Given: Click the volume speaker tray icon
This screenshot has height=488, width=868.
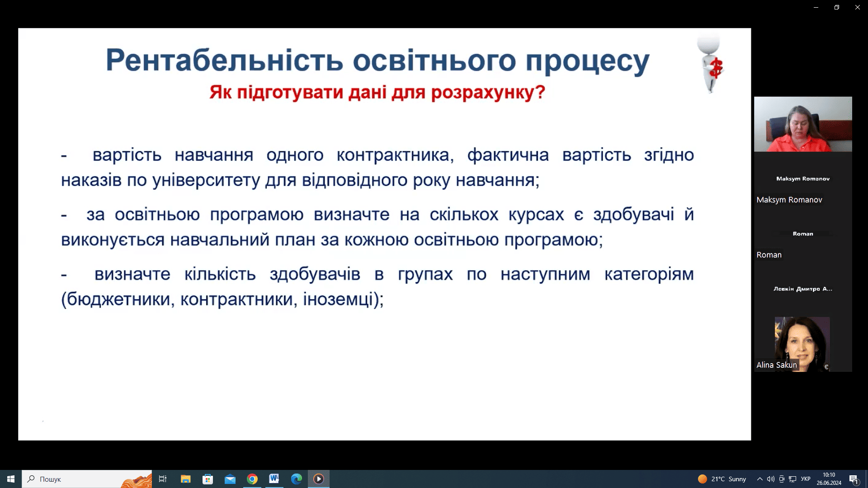Looking at the screenshot, I should click(770, 479).
